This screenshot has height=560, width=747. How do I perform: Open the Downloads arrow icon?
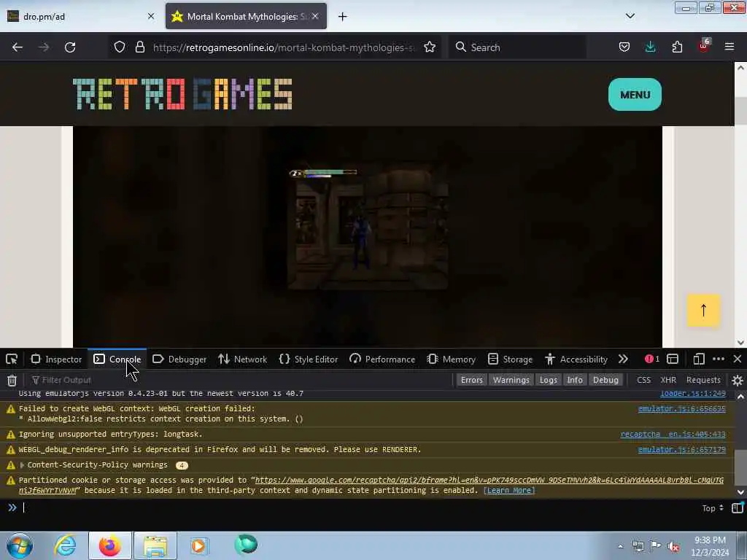(x=650, y=47)
